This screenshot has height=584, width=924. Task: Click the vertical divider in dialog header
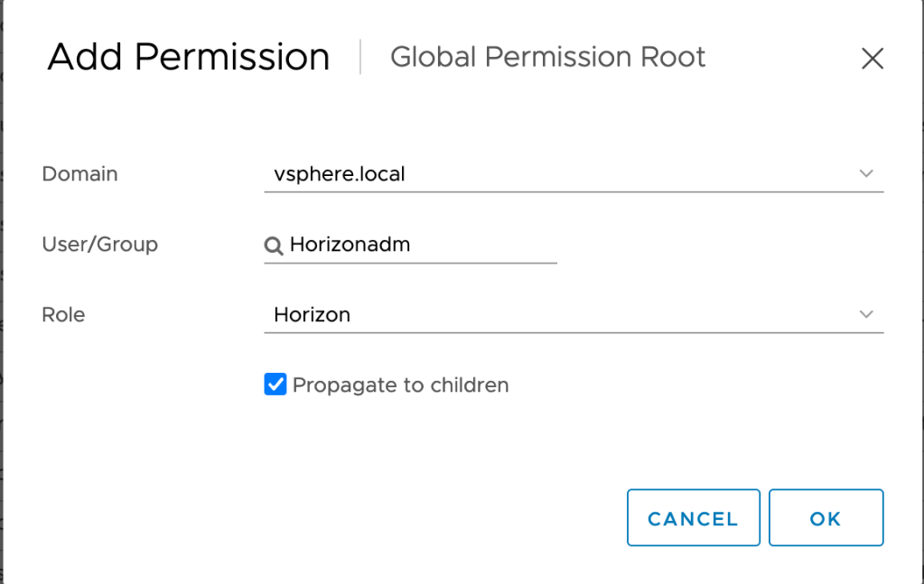360,57
